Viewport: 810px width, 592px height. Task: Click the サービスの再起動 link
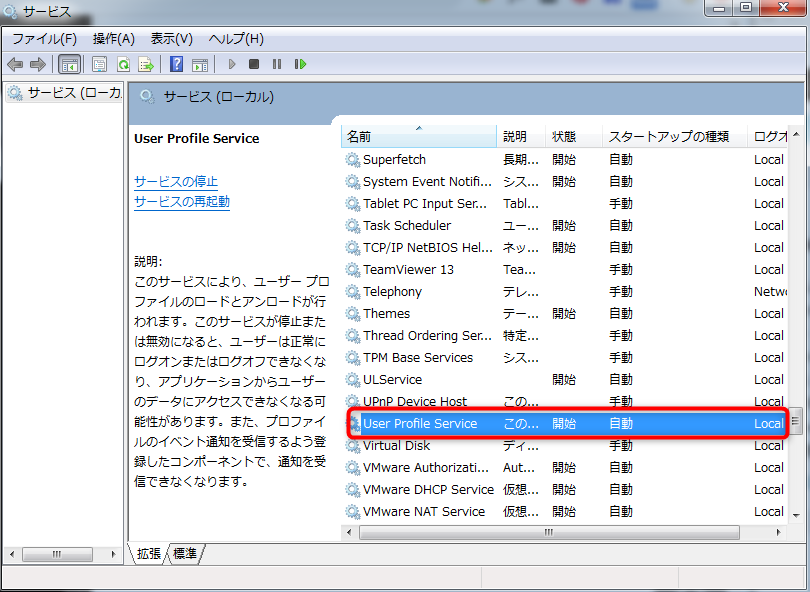click(x=182, y=201)
